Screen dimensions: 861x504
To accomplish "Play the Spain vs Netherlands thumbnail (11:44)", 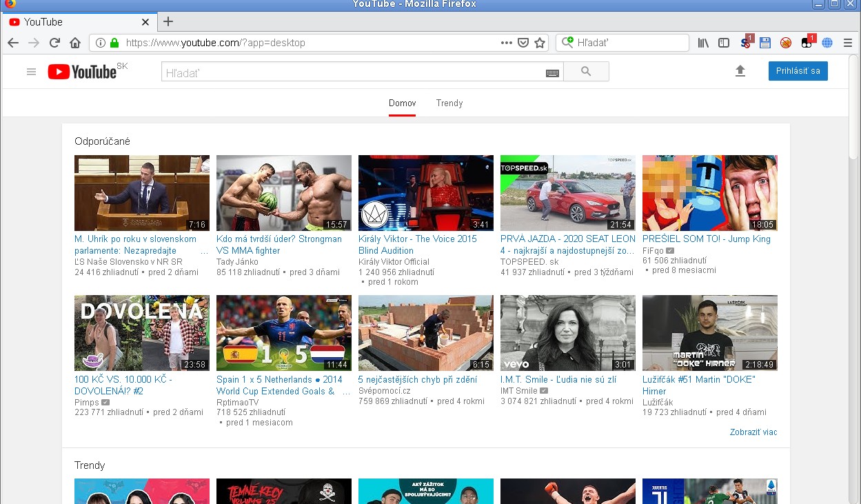I will [x=284, y=334].
